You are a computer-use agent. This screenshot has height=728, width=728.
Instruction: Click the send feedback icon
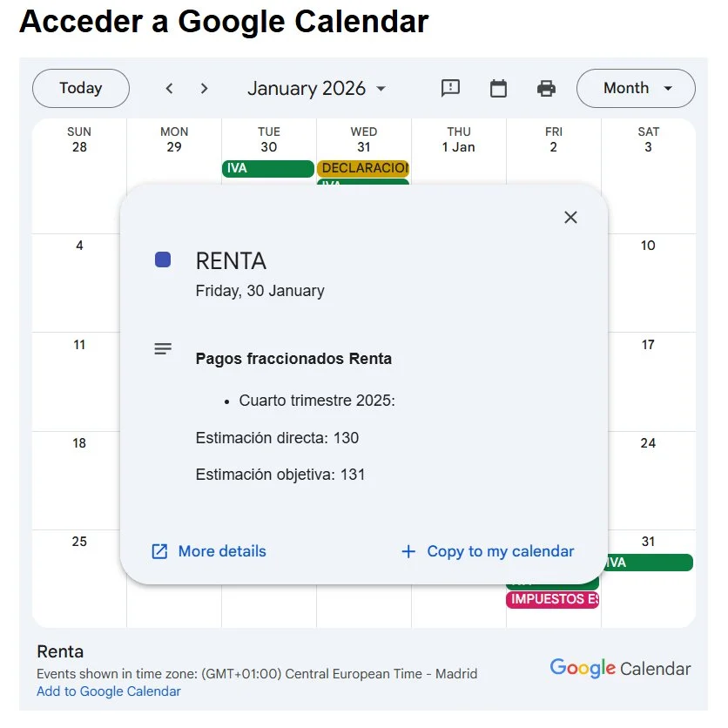click(x=450, y=88)
